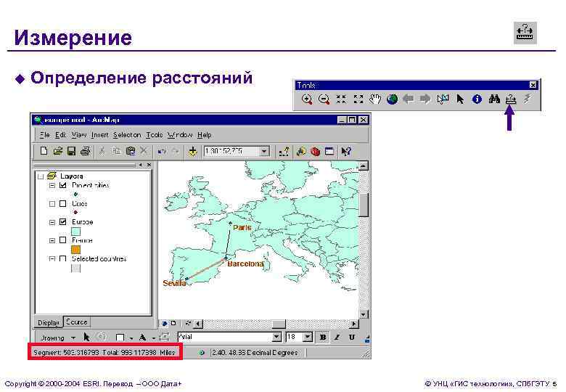Open the font color dropdown arrow

tap(154, 338)
